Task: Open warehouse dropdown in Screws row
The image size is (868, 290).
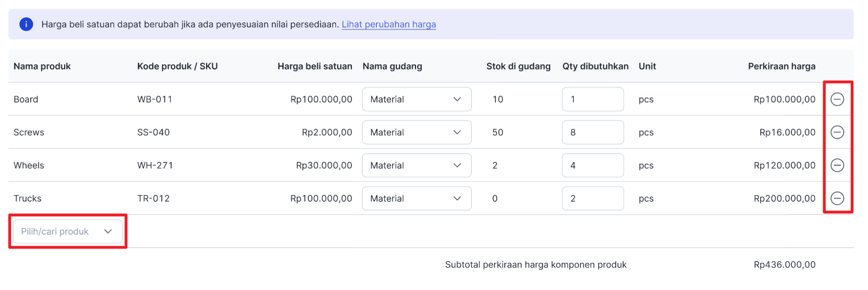Action: pos(416,132)
